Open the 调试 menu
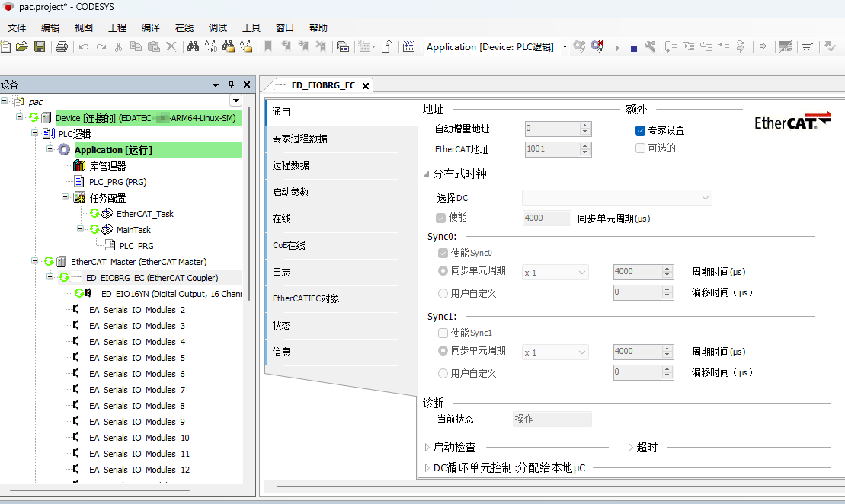 (x=218, y=27)
